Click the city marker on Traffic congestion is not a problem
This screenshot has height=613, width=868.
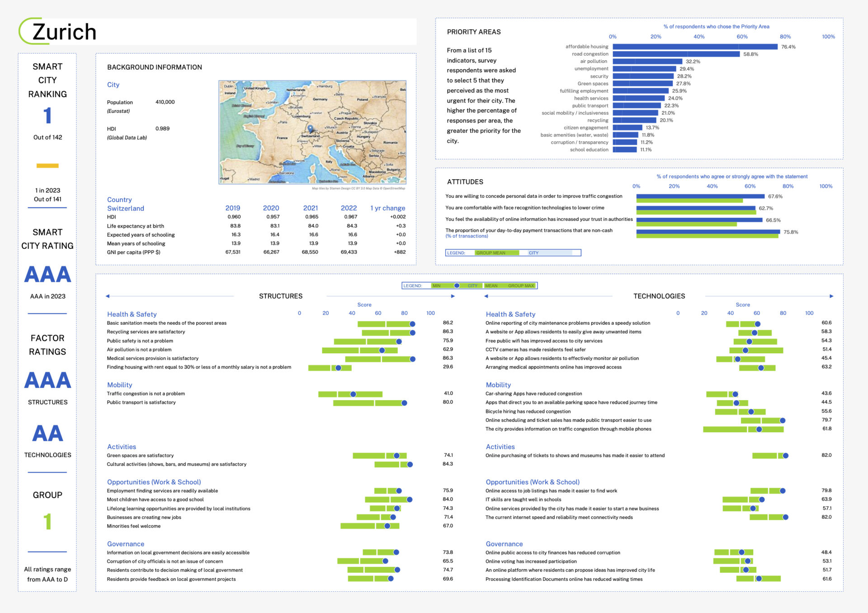(x=353, y=394)
